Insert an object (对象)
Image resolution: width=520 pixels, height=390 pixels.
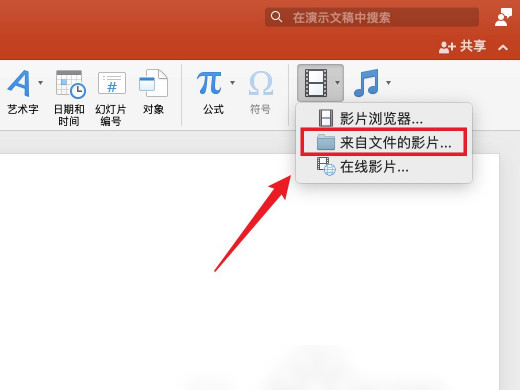pyautogui.click(x=153, y=92)
